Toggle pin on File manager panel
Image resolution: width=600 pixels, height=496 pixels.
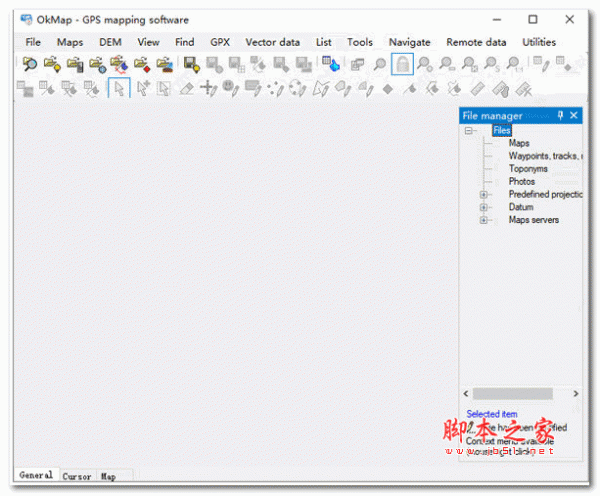560,116
